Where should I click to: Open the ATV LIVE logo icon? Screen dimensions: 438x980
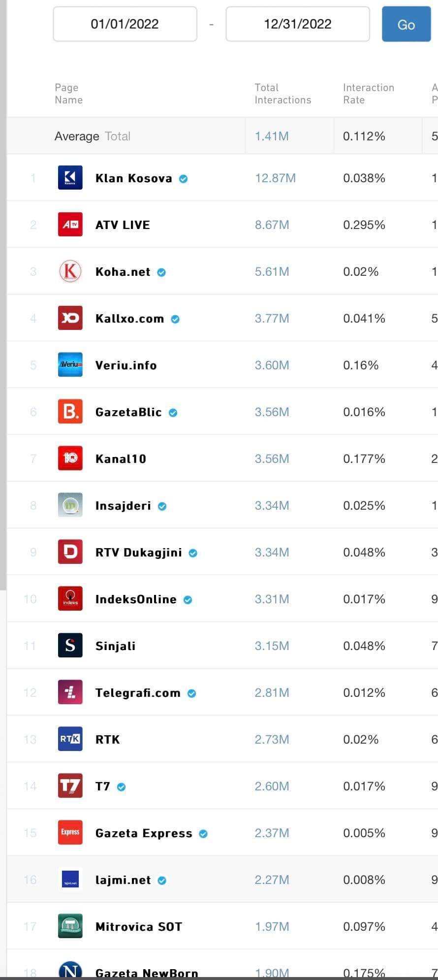click(x=70, y=225)
